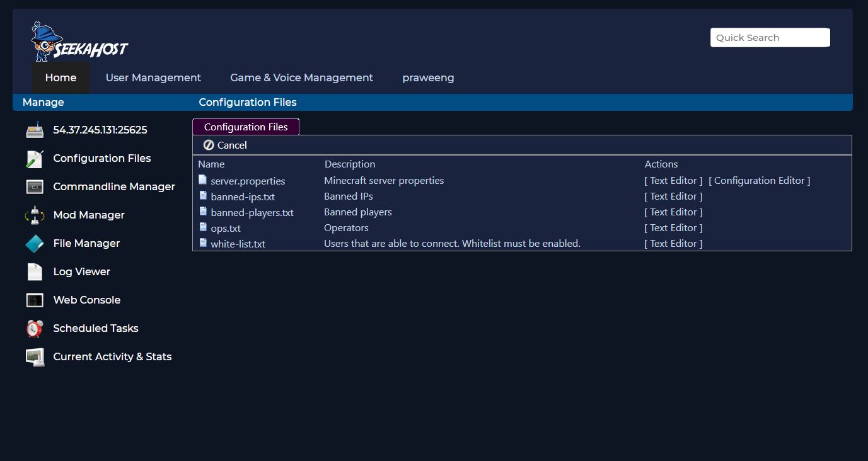Open File Manager from sidebar
The image size is (868, 461).
[86, 244]
